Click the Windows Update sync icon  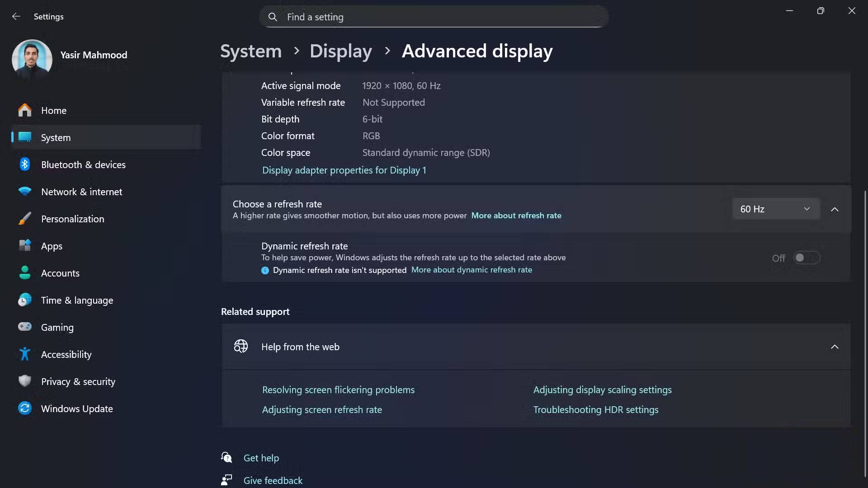[25, 408]
